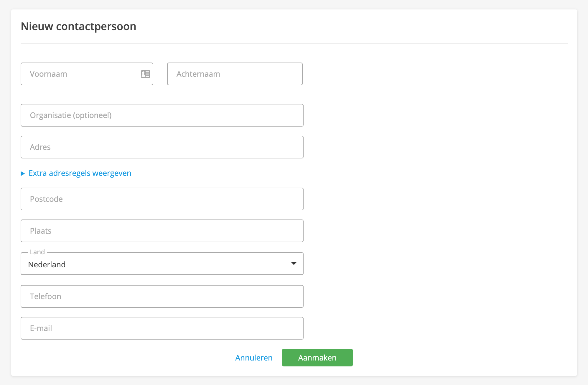588x385 pixels.
Task: Click the green Aanmaken button
Action: [x=317, y=358]
